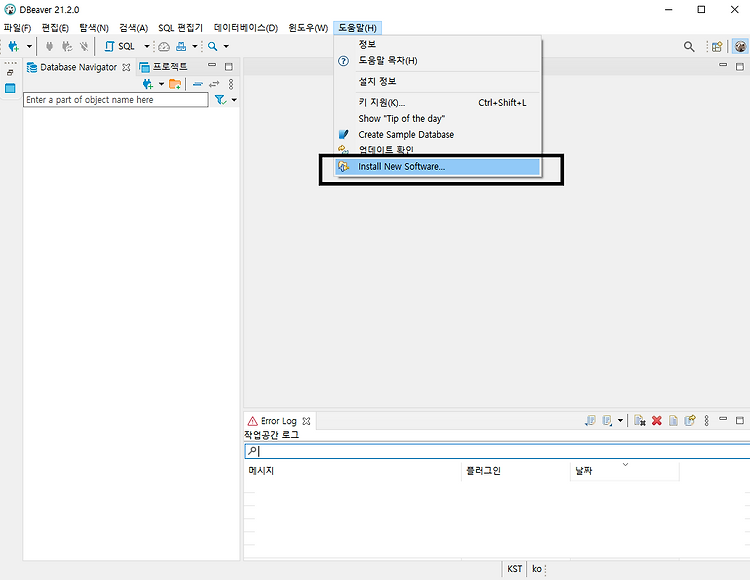Open the SQL 편집기 menu
This screenshot has width=750, height=580.
(x=180, y=28)
